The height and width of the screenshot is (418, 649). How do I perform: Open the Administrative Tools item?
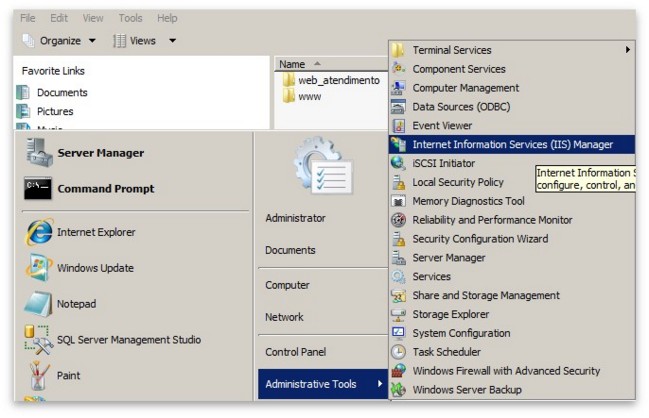[x=322, y=384]
